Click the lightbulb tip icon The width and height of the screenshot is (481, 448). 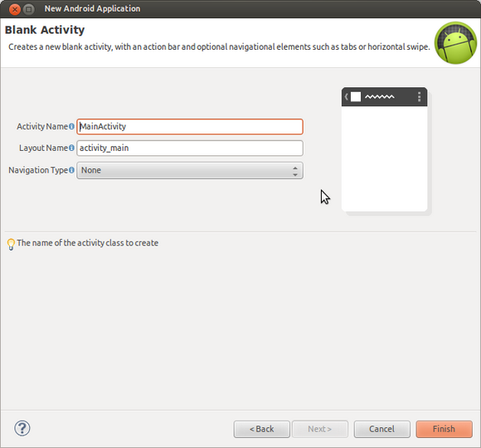[x=11, y=244]
